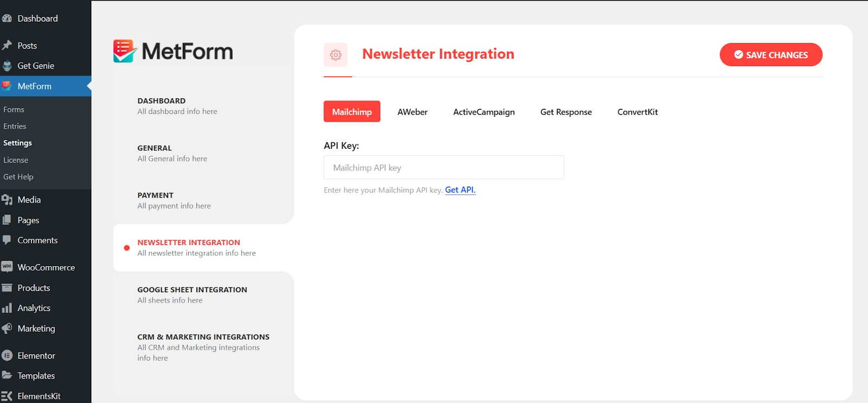Switch to the ActiveCampaign tab

(484, 111)
